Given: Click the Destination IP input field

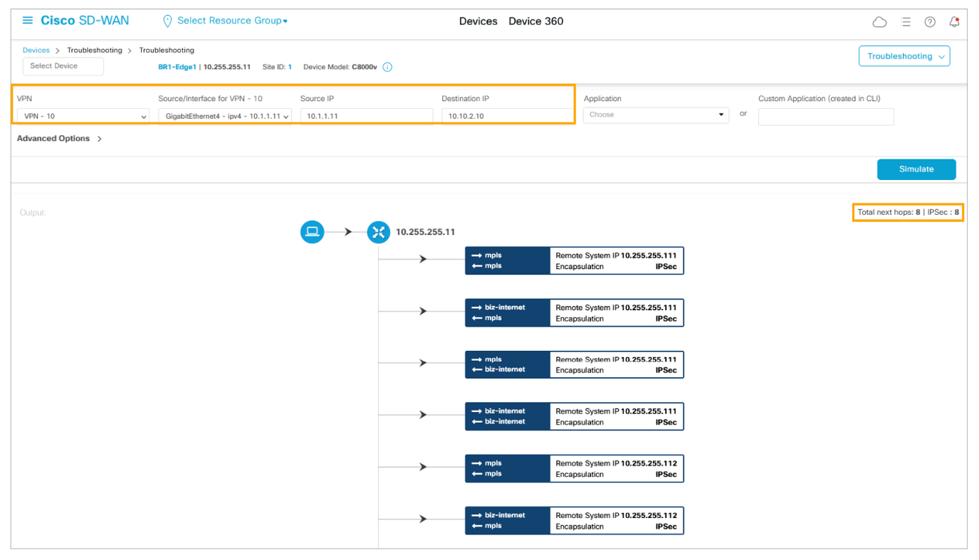Looking at the screenshot, I should tap(506, 116).
